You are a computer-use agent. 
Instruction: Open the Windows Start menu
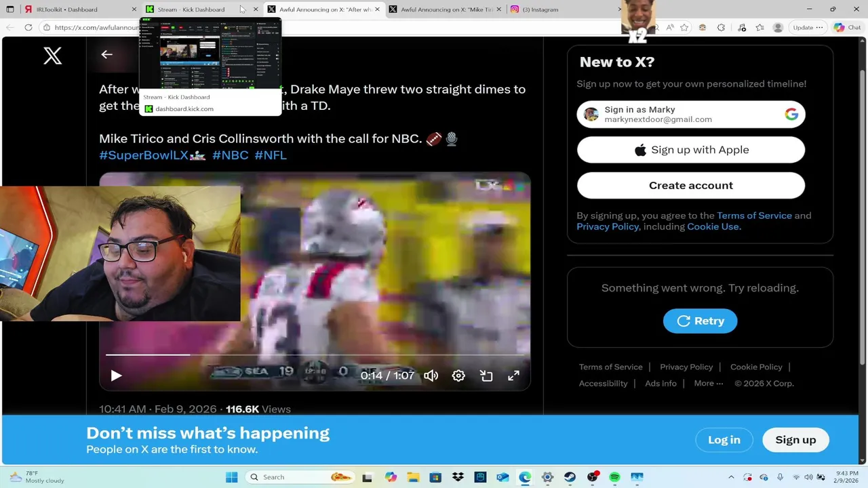[x=231, y=477]
